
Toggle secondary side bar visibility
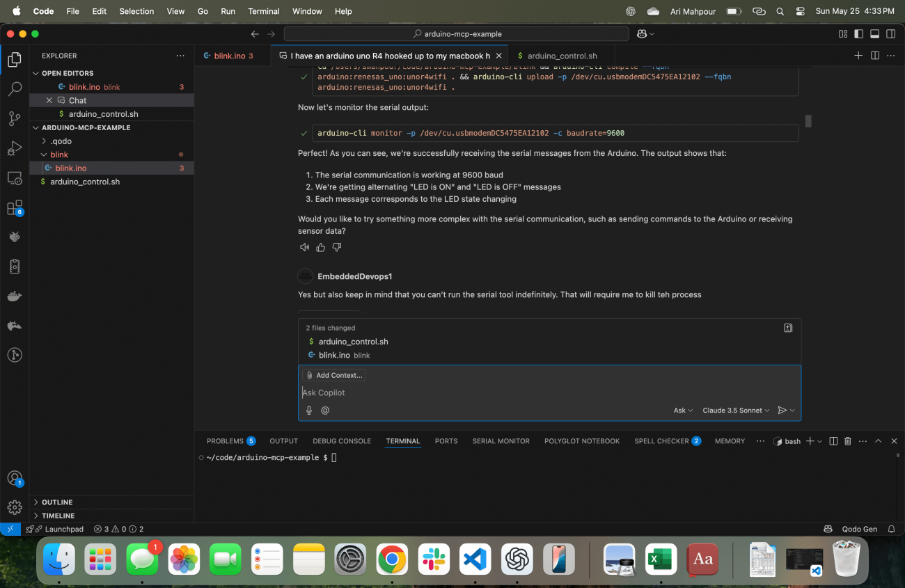(x=891, y=33)
